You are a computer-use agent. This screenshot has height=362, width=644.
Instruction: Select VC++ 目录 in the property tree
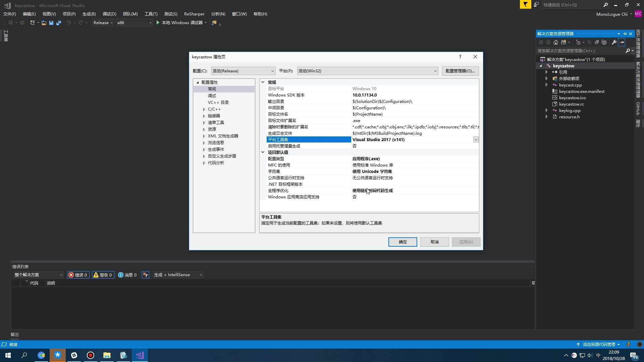point(218,103)
